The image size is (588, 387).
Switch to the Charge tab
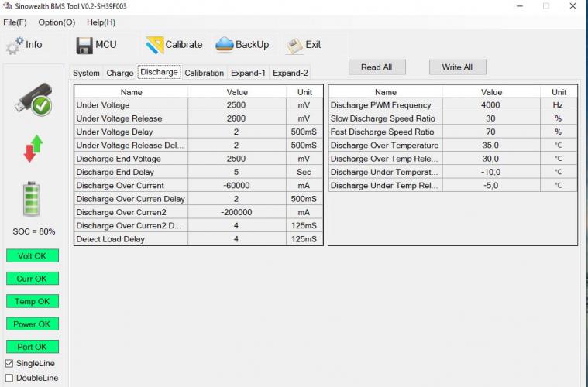(x=120, y=73)
